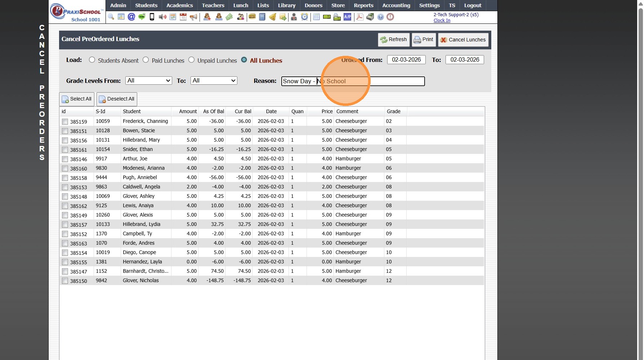Click the A/P accounts payable icon

[x=347, y=17]
